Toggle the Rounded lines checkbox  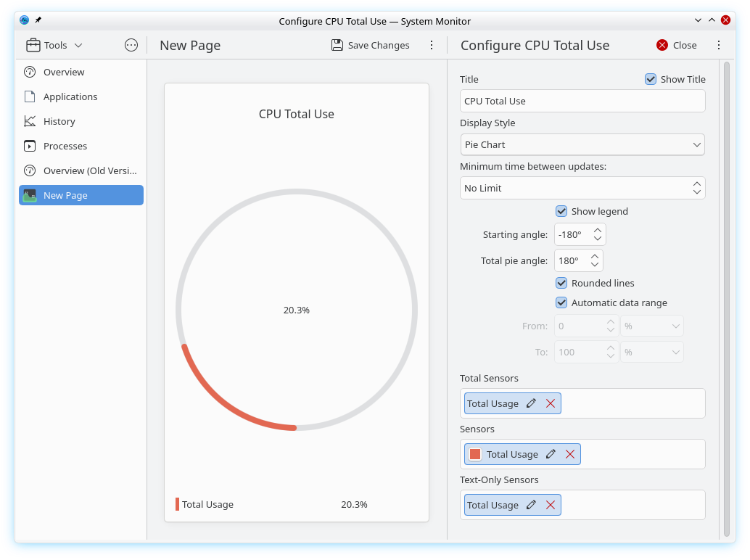tap(561, 283)
